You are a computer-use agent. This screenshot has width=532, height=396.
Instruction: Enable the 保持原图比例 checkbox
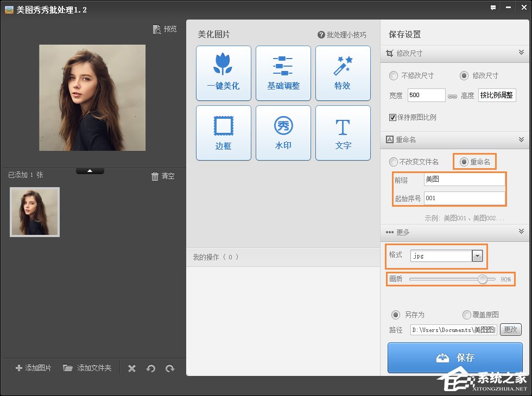coord(392,117)
